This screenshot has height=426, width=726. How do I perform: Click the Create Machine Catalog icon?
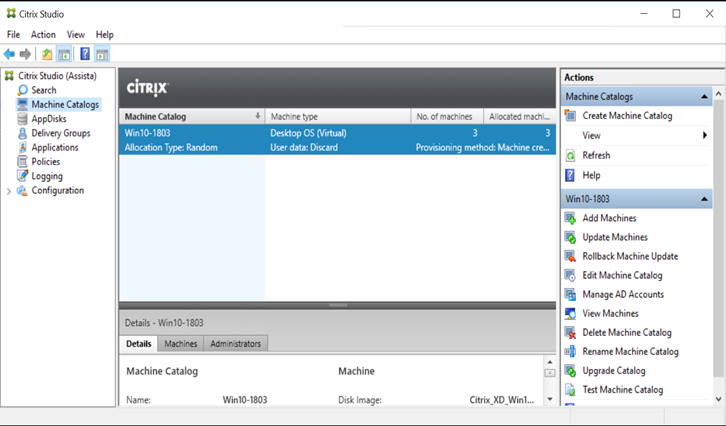coord(570,116)
